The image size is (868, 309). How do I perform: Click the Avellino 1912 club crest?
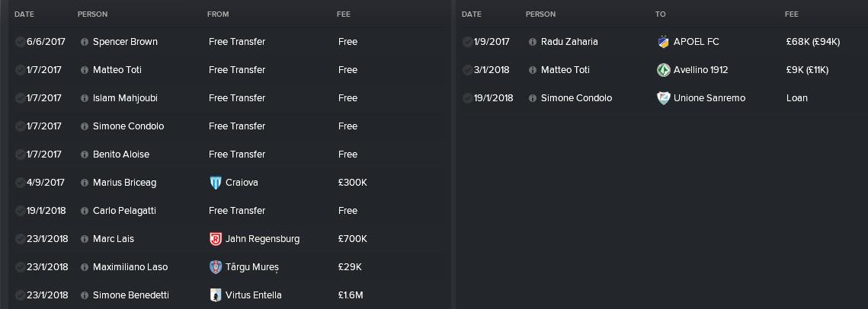click(x=664, y=70)
